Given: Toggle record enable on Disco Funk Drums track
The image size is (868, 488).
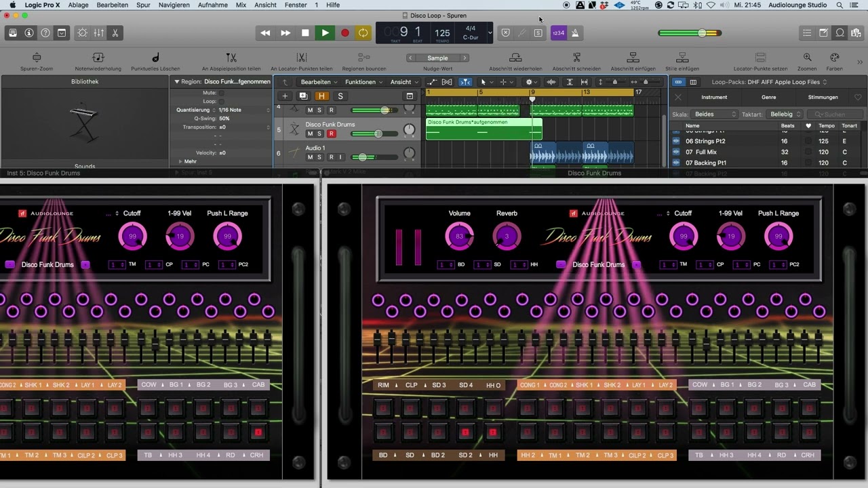Looking at the screenshot, I should [332, 134].
